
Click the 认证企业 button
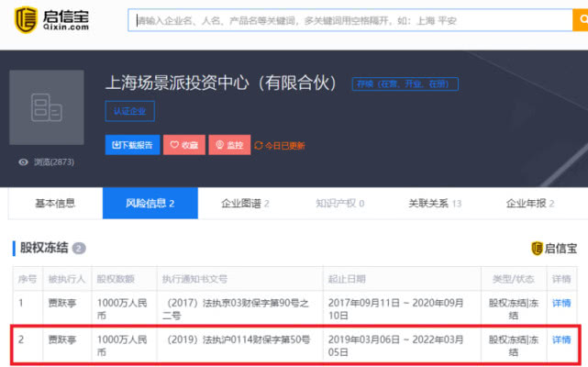pos(129,111)
